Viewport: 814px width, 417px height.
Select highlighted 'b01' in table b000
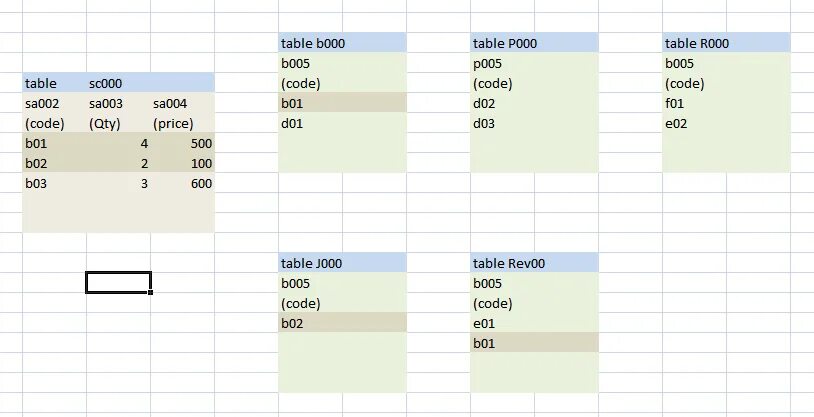(x=342, y=103)
